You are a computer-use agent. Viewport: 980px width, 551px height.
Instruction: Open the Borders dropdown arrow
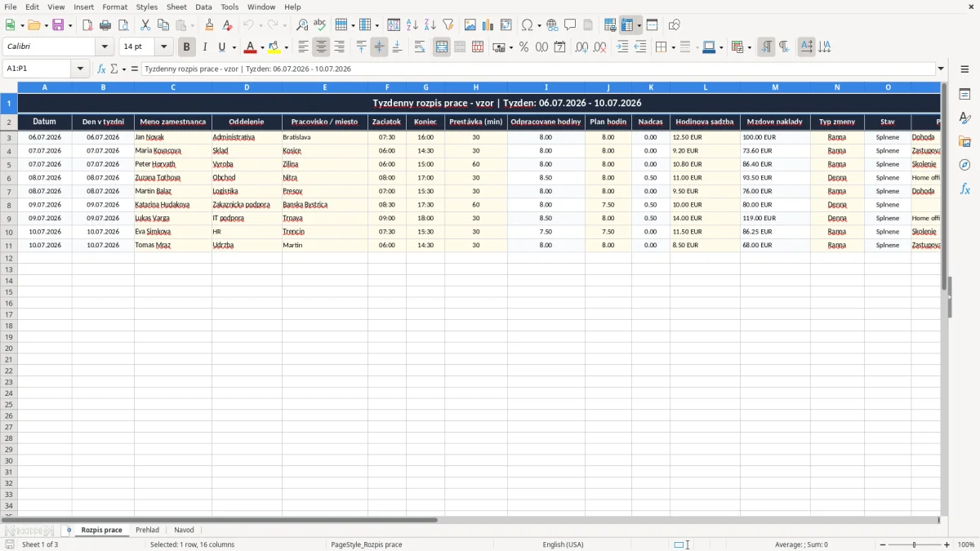click(672, 47)
